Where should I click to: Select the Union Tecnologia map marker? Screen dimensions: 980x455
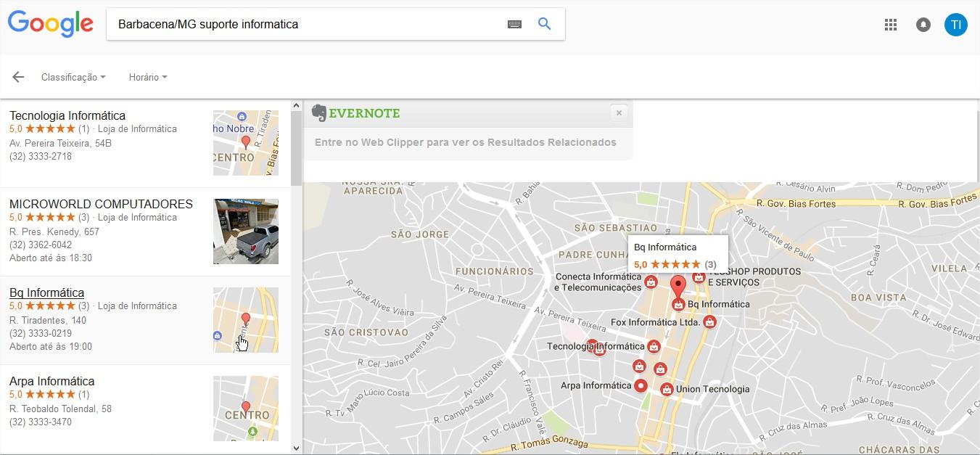[x=667, y=390]
